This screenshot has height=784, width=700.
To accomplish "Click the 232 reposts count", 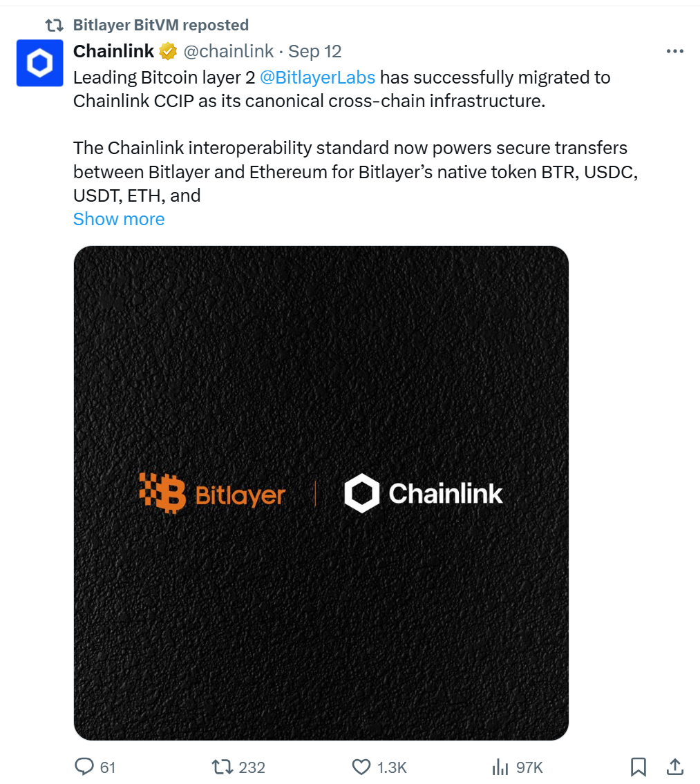I will 252,767.
